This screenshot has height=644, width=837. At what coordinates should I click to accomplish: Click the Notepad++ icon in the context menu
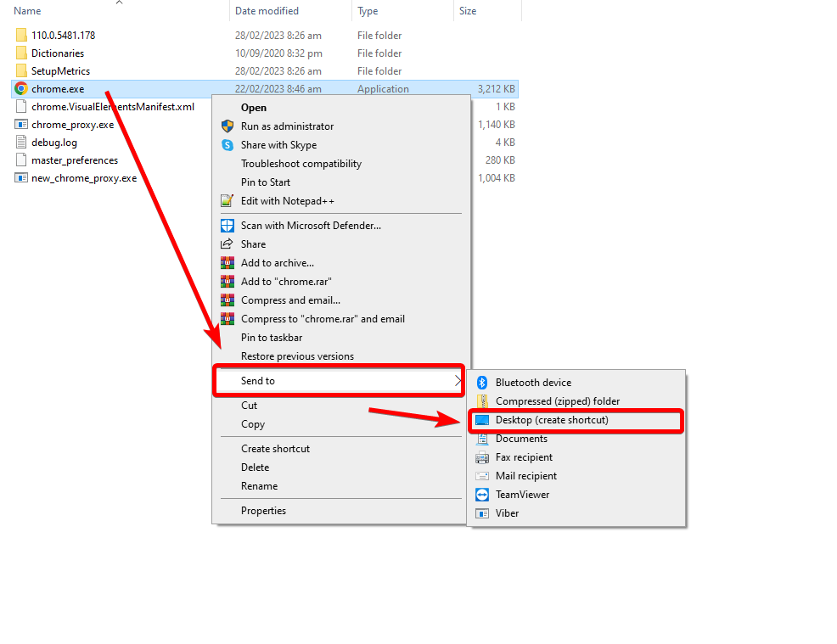(x=226, y=200)
